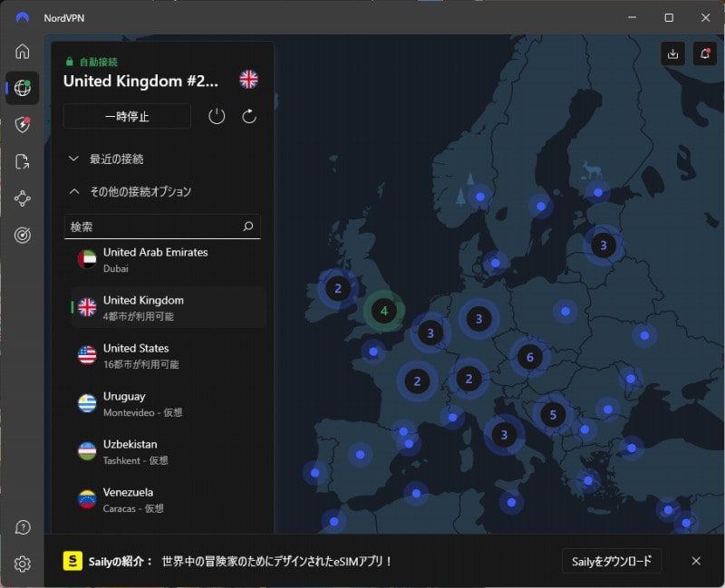Open the settings gear icon
This screenshot has height=588, width=725.
pos(22,564)
